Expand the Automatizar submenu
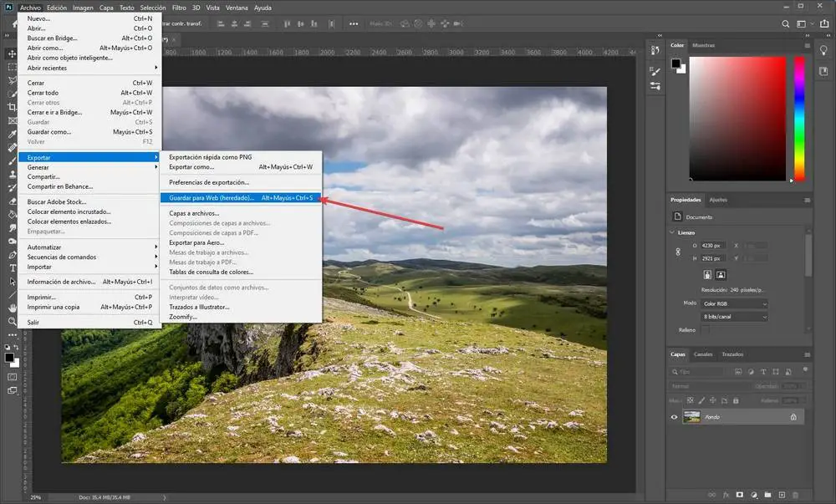This screenshot has width=836, height=504. tap(89, 247)
